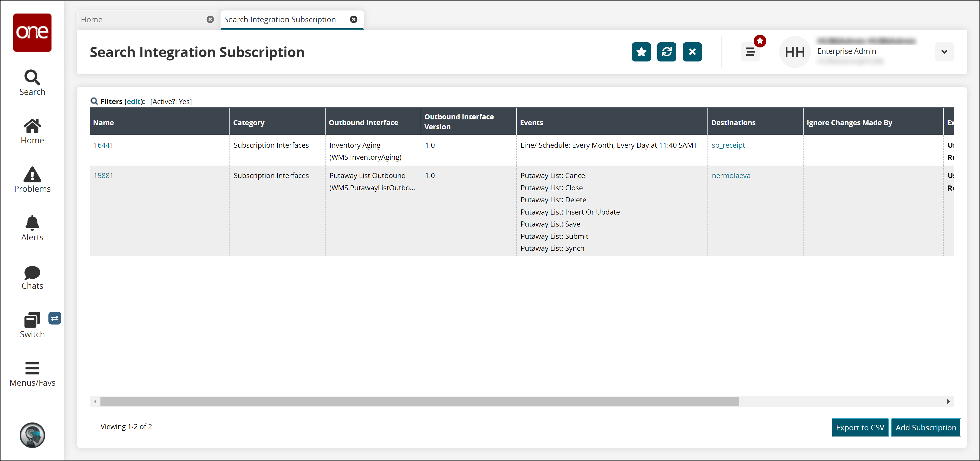Open the Alerts bell icon
The height and width of the screenshot is (461, 980).
tap(32, 223)
